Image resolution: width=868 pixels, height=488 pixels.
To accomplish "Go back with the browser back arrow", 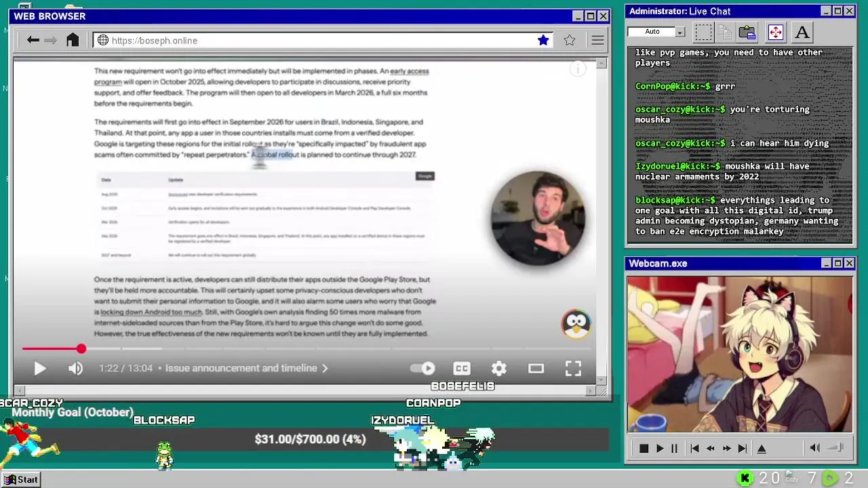I will pos(33,40).
